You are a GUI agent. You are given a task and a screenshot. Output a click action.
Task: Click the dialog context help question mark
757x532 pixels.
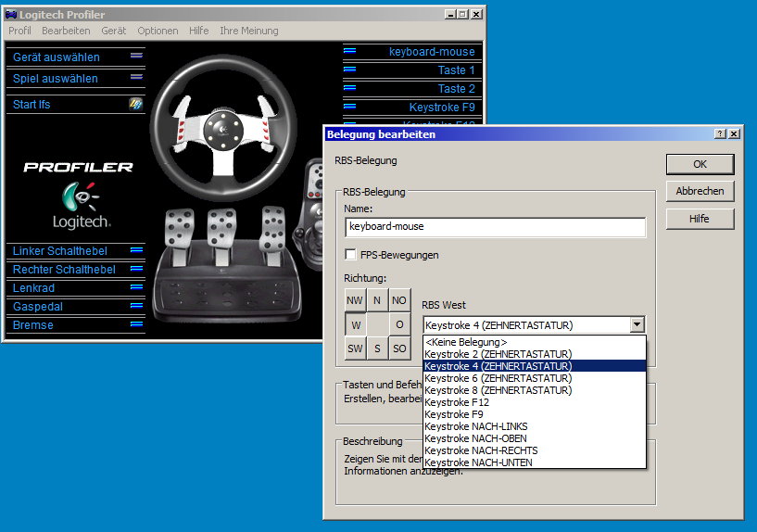(720, 133)
